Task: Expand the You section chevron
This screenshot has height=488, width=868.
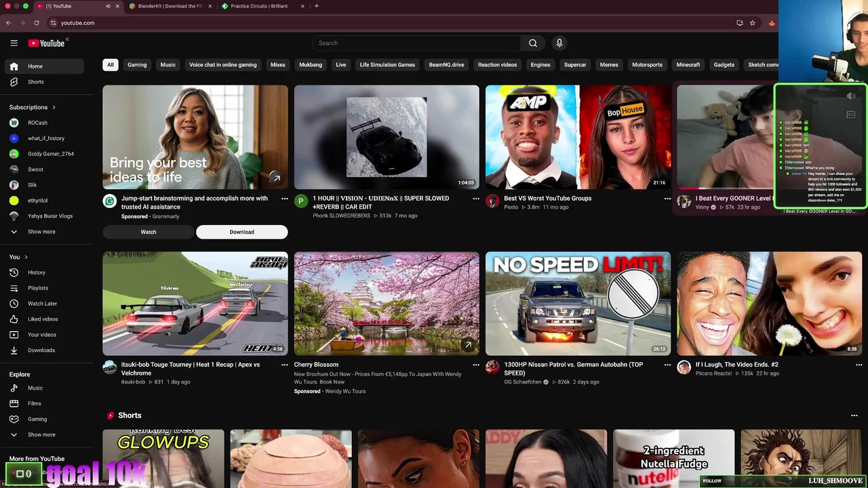Action: pyautogui.click(x=26, y=257)
